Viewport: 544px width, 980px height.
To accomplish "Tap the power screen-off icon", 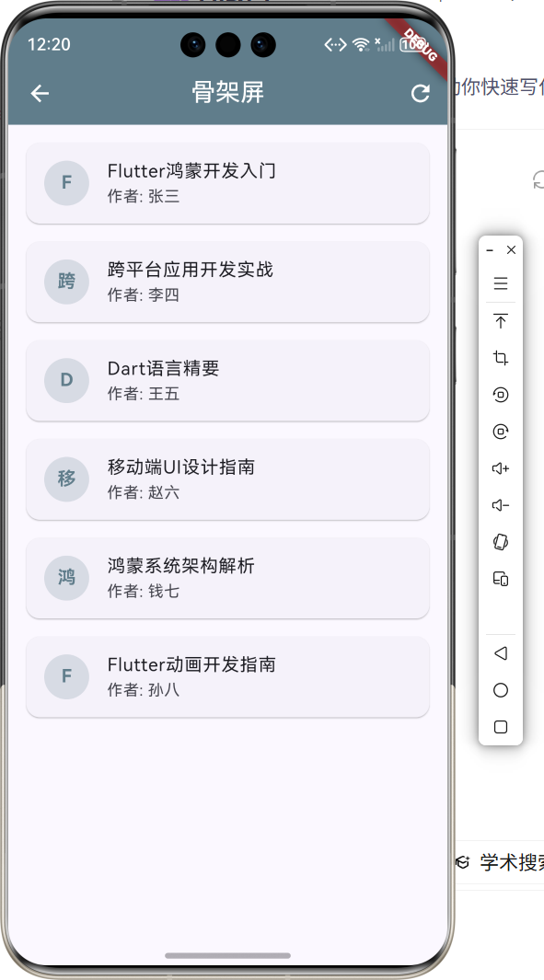I will [501, 431].
